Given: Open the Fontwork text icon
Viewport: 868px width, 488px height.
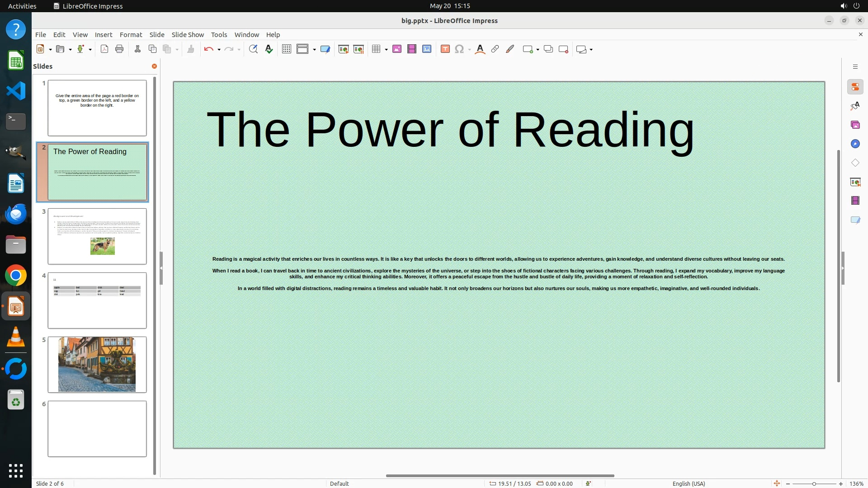Looking at the screenshot, I should coord(480,49).
